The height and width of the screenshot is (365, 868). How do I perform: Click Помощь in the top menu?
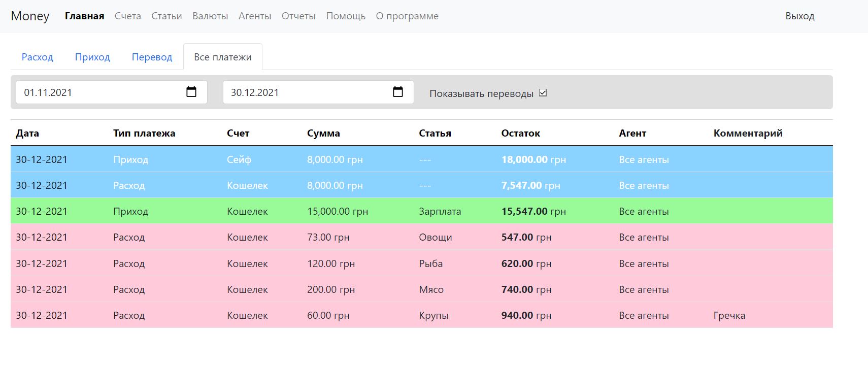(346, 16)
